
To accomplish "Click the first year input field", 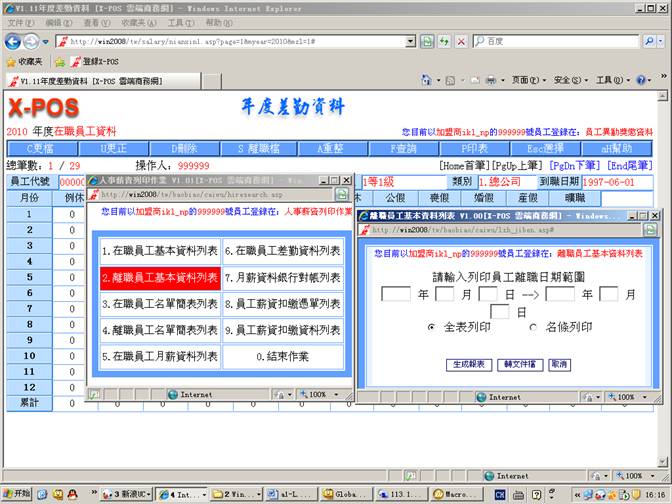I will (x=396, y=294).
